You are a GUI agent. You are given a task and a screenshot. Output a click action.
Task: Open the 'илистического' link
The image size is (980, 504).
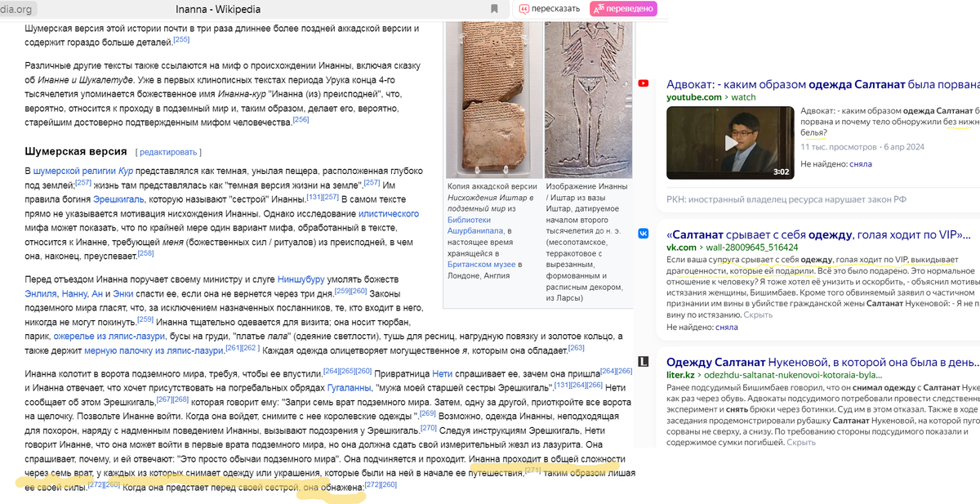pos(389,213)
